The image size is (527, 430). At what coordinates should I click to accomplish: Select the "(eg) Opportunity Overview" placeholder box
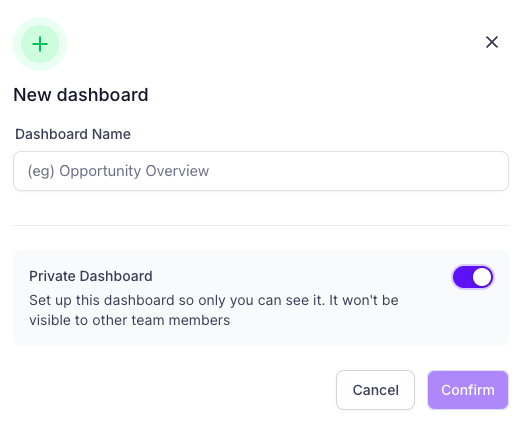tap(261, 171)
